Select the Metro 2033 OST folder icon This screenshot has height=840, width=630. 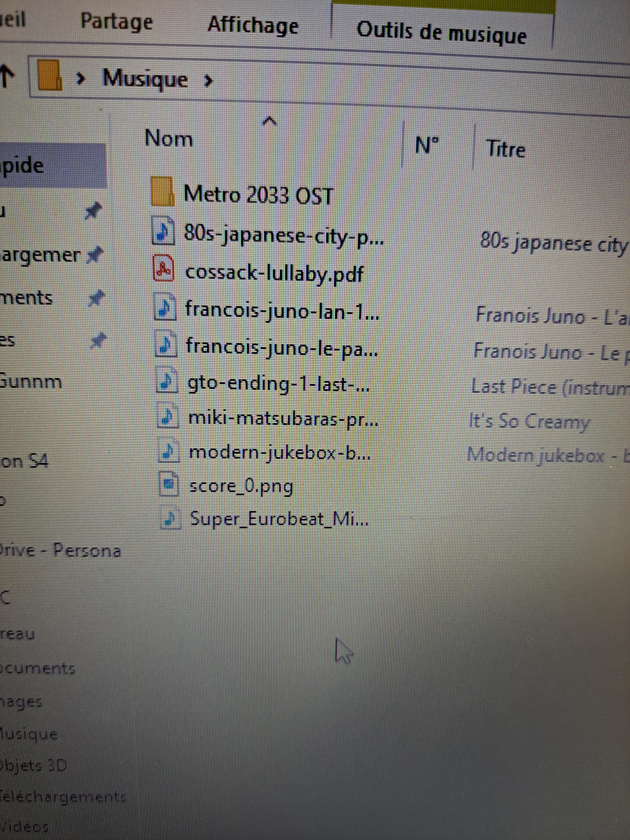tap(163, 191)
